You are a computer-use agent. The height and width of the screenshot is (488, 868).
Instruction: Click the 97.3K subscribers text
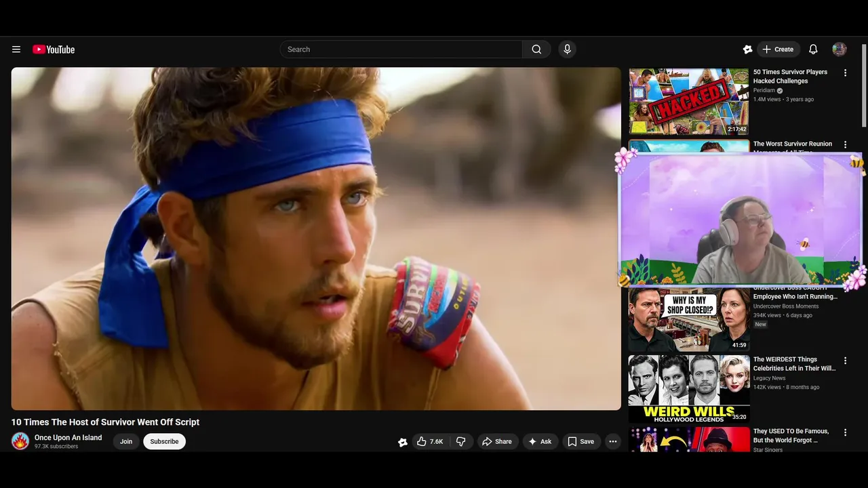[x=56, y=447]
